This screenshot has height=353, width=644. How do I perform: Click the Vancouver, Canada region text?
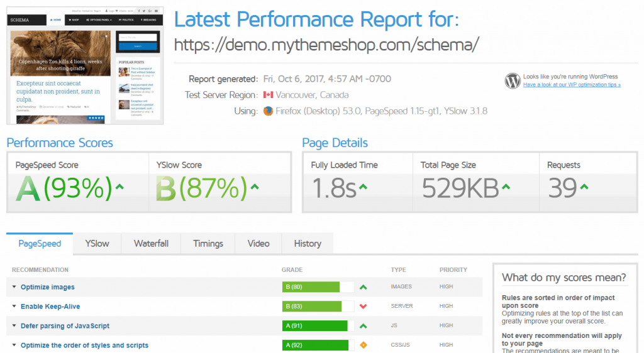312,95
